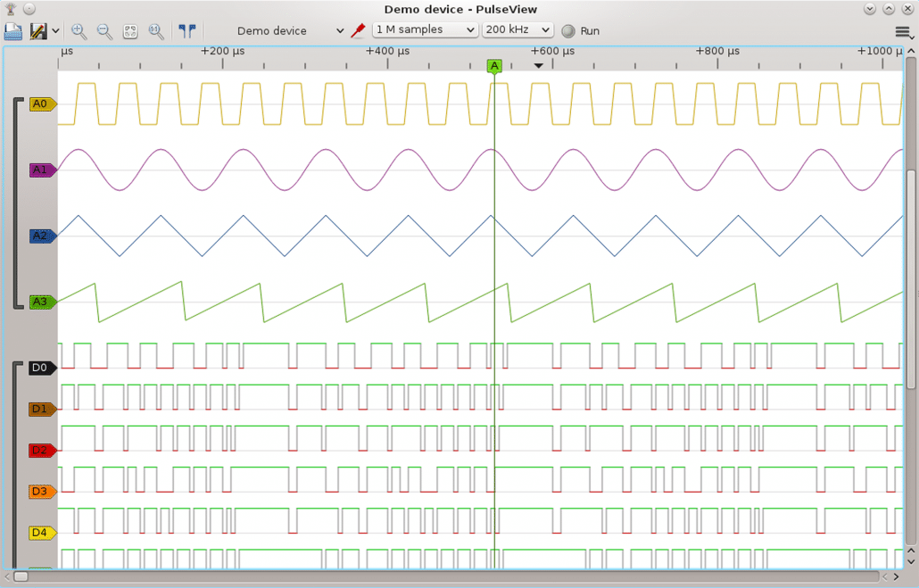Image resolution: width=919 pixels, height=588 pixels.
Task: Click the +800 µs ruler label
Action: click(717, 51)
